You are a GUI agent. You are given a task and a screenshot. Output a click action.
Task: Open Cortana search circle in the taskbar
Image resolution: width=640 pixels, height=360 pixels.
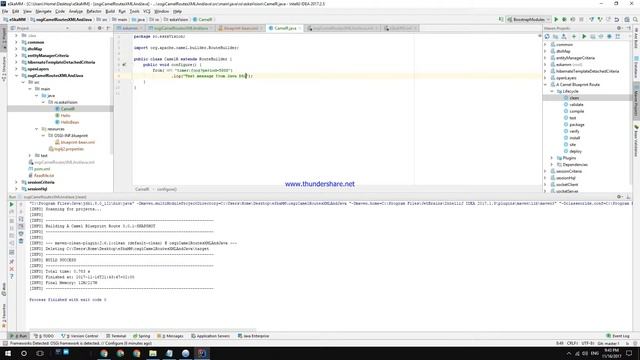(x=24, y=353)
